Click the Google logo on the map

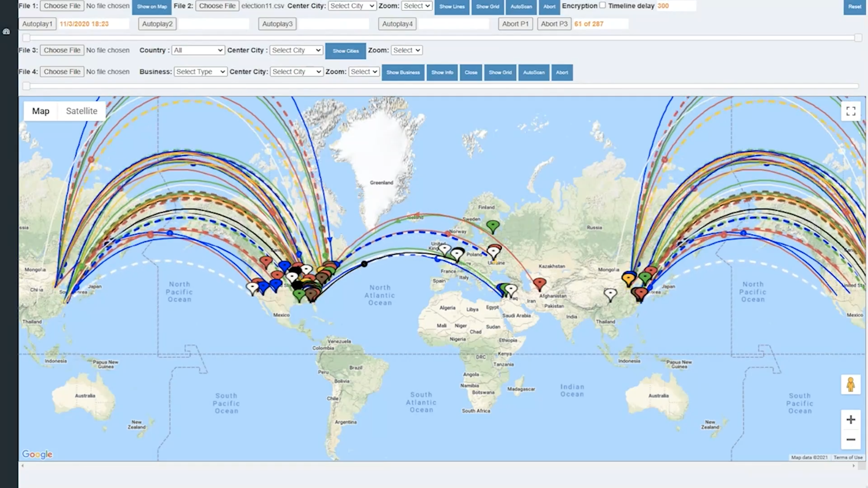tap(37, 454)
